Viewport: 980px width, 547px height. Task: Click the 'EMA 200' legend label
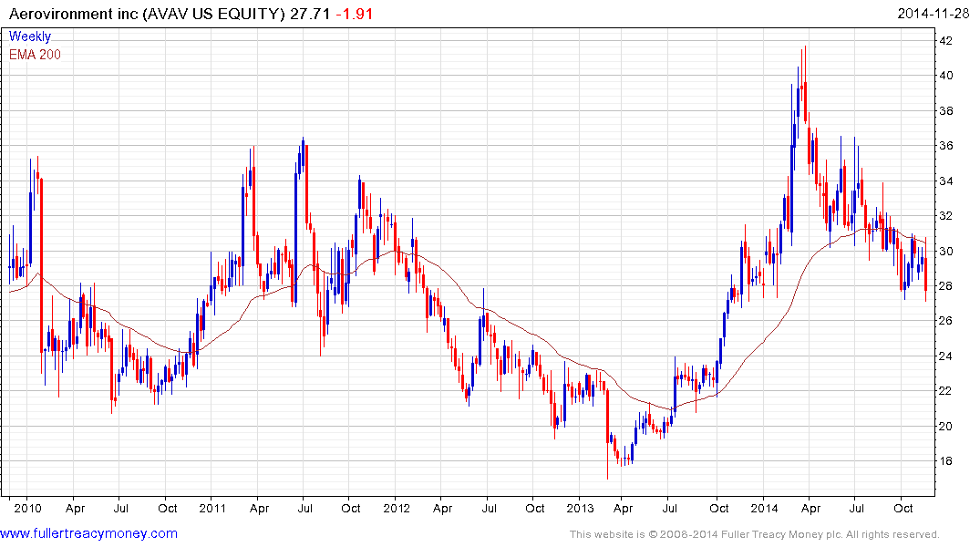click(35, 55)
